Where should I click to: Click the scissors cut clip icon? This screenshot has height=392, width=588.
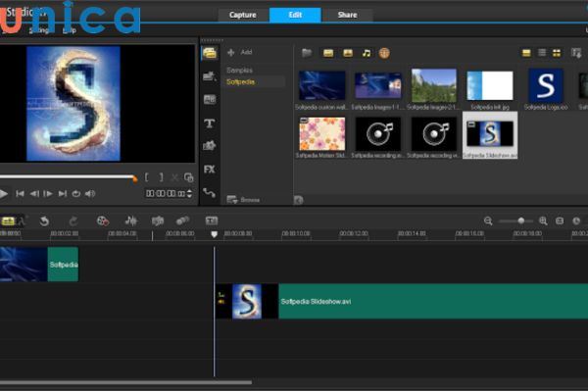[x=174, y=177]
